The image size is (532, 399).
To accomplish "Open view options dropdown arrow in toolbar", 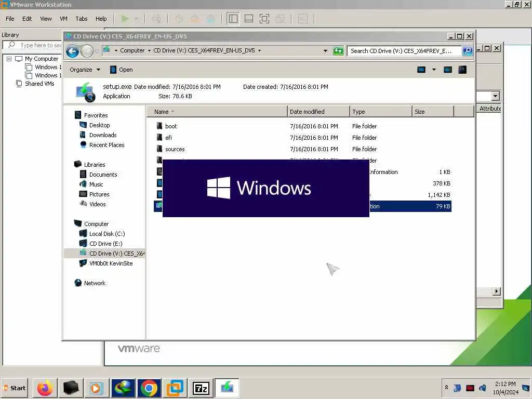I will coord(434,70).
